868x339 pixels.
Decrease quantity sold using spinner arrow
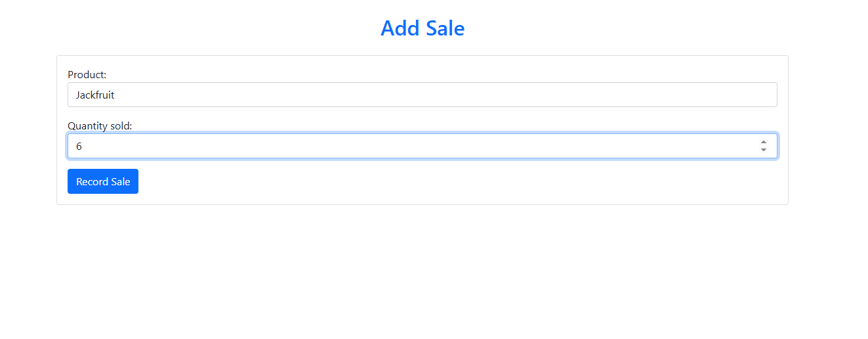pyautogui.click(x=764, y=150)
